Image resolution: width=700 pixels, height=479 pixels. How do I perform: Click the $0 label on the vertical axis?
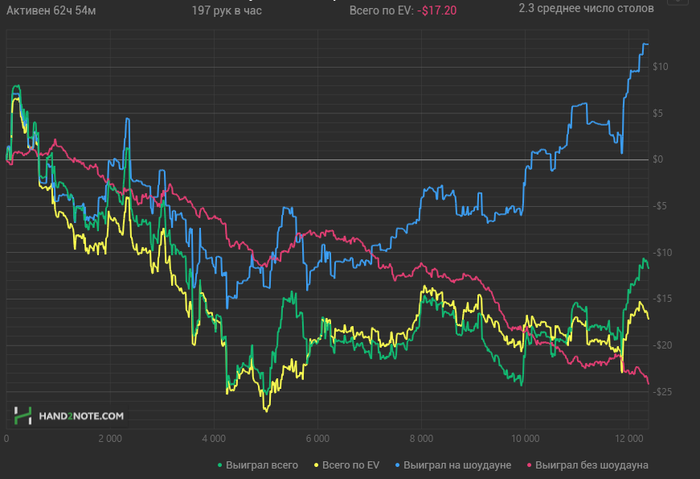[657, 160]
